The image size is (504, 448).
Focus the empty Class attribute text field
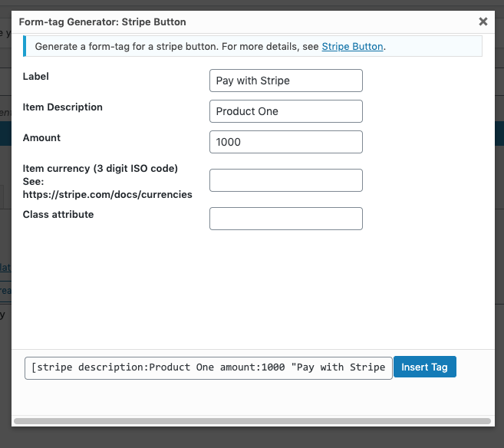tap(285, 219)
